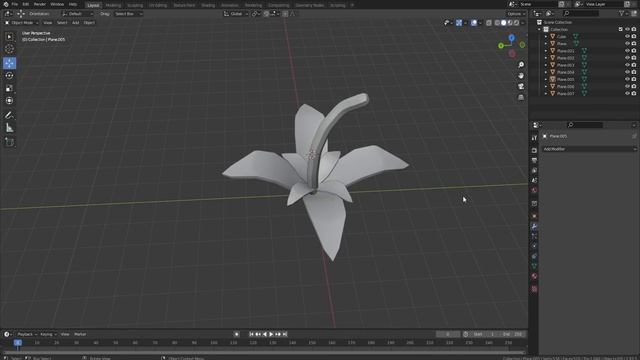Screen dimensions: 640x360
Task: Open the Texture properties tab
Action: pyautogui.click(x=534, y=289)
